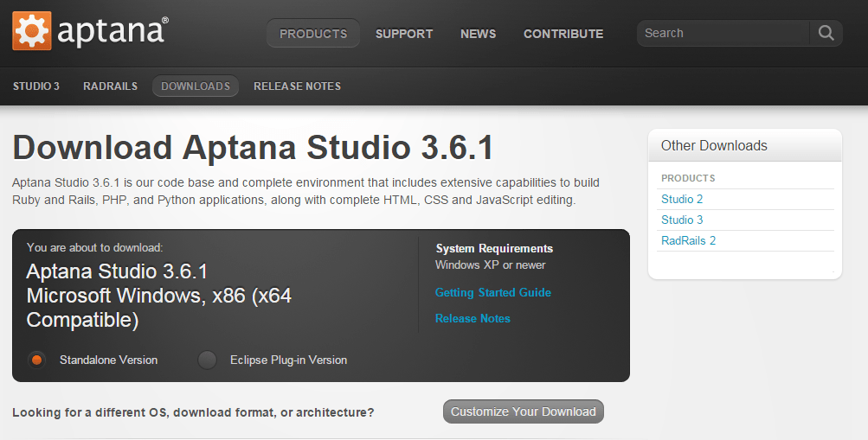The height and width of the screenshot is (440, 868).
Task: Click inside the Search input field
Action: [723, 33]
